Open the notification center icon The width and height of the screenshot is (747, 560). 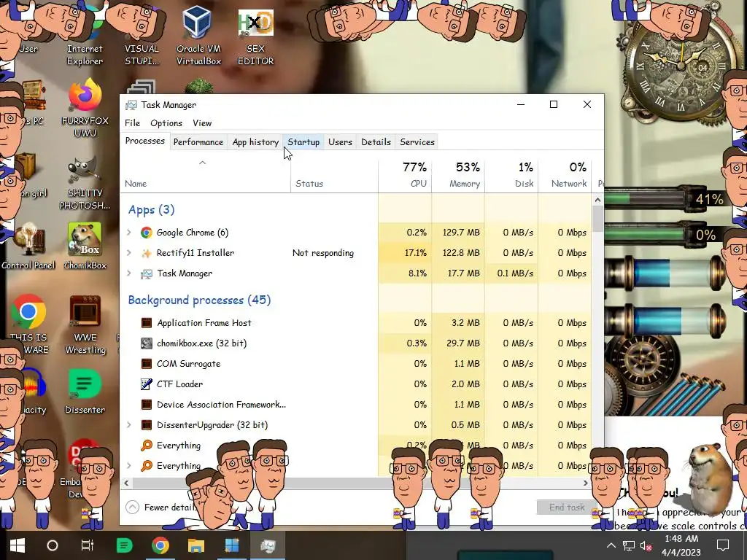point(723,545)
